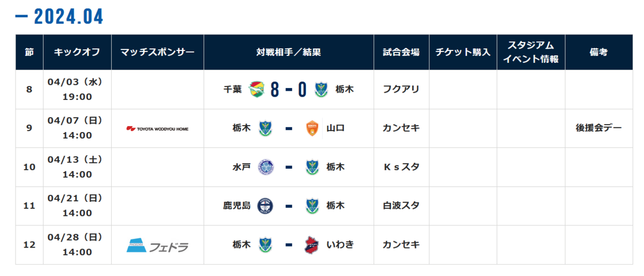Click the Chiba team crest
Screen dimensions: 644x276
click(x=257, y=90)
